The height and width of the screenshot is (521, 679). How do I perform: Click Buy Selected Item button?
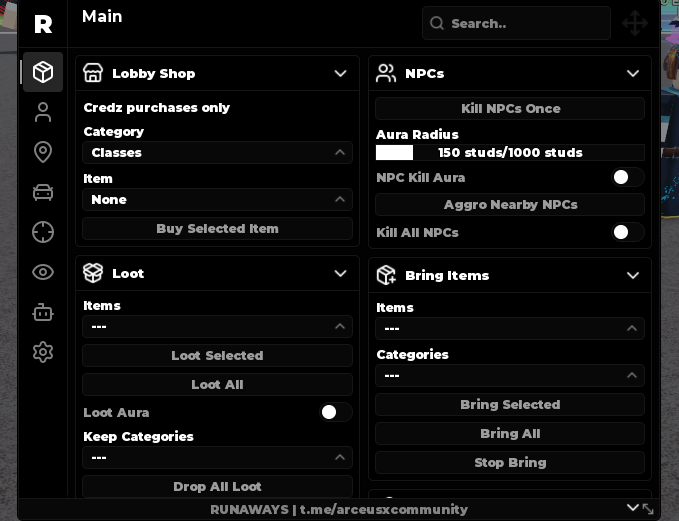[x=217, y=229]
